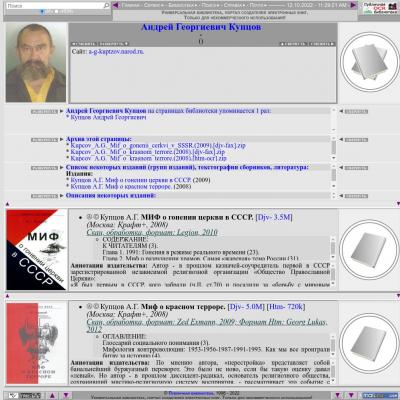The image size is (400, 400).
Task: Click book icon beside МИФ о гонении церкви
Action: [x=369, y=250]
